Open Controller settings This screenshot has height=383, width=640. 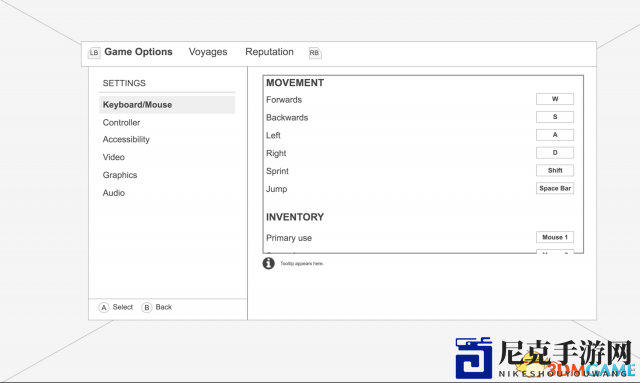[x=121, y=122]
